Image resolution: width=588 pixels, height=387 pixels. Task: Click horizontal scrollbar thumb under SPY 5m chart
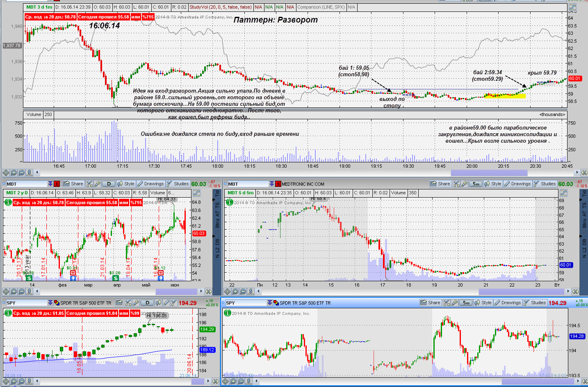tap(537, 381)
